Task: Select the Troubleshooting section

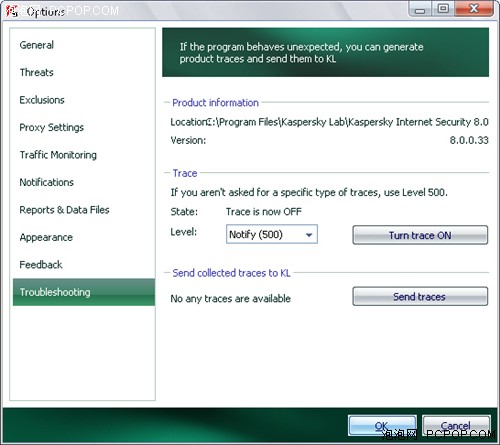Action: (84, 292)
